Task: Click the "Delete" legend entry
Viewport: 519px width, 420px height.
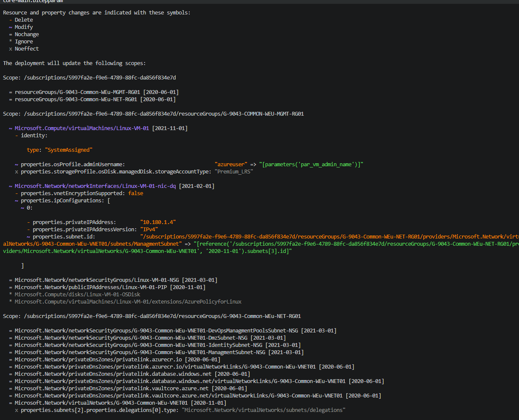Action: click(x=24, y=20)
